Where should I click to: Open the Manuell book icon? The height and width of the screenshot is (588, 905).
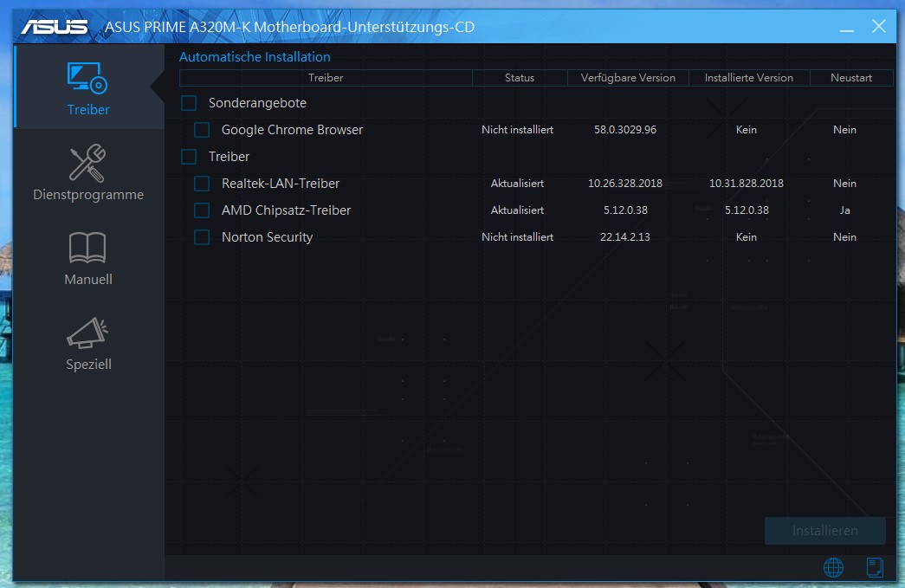tap(87, 248)
